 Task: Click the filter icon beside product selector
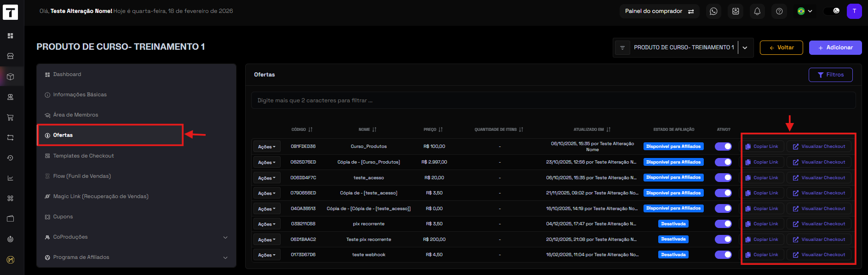(622, 48)
